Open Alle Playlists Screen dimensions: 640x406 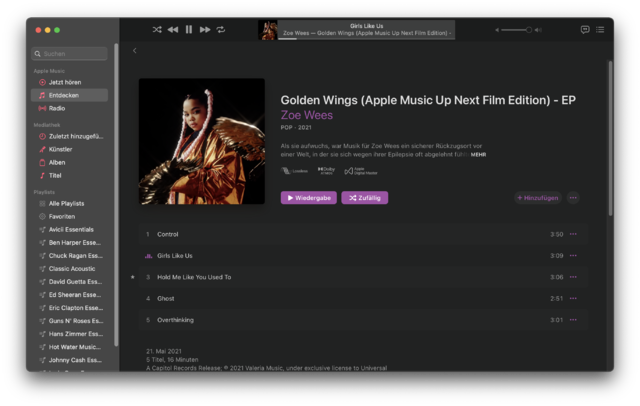tap(69, 203)
